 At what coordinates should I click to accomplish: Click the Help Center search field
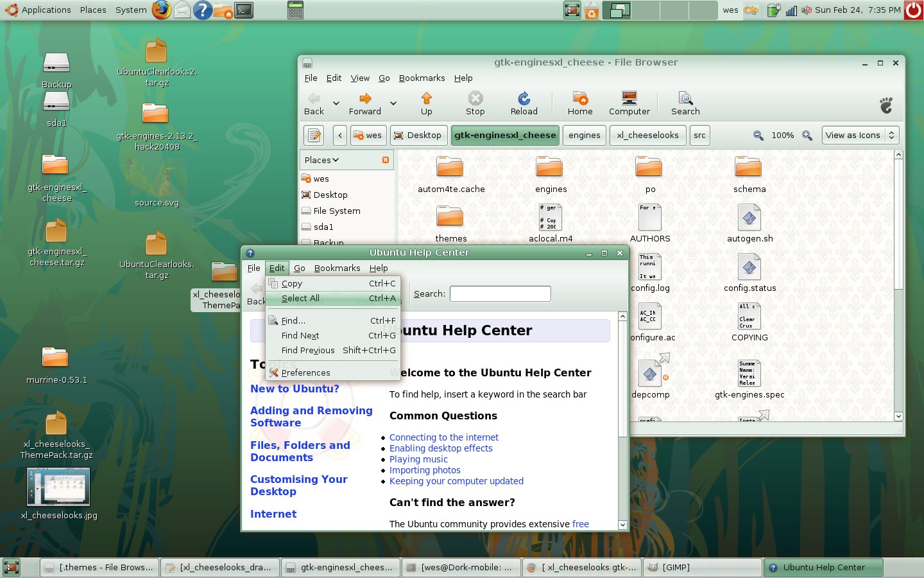(500, 293)
